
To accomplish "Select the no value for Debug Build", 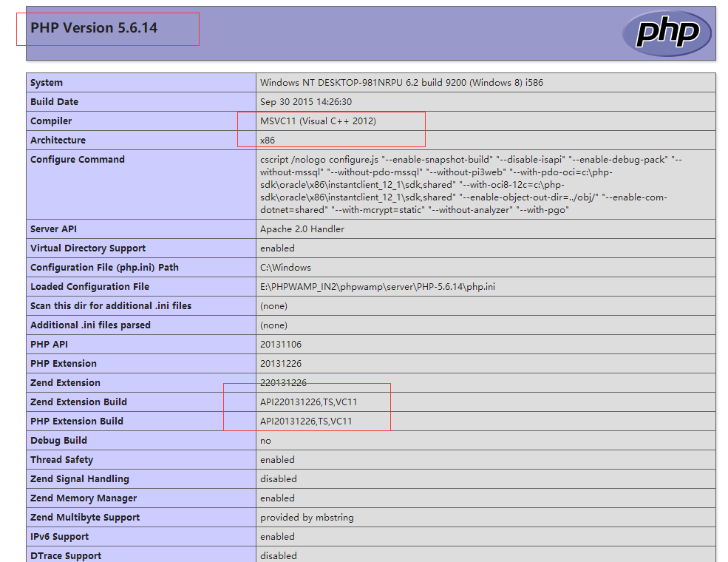I will pyautogui.click(x=265, y=441).
